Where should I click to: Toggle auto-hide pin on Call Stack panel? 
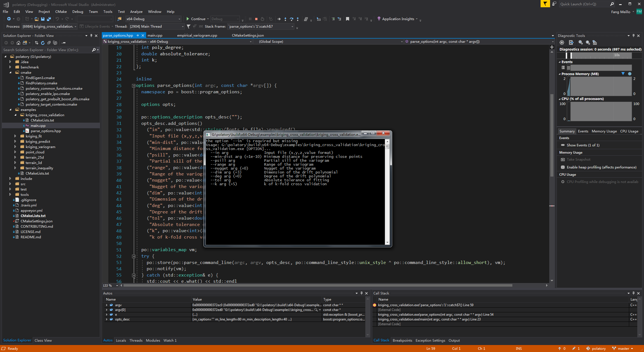coord(633,293)
